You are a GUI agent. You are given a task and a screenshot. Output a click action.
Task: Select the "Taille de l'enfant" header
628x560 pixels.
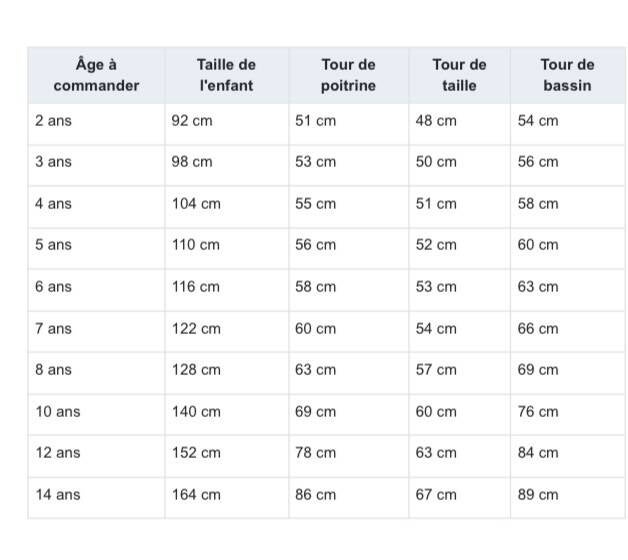226,75
